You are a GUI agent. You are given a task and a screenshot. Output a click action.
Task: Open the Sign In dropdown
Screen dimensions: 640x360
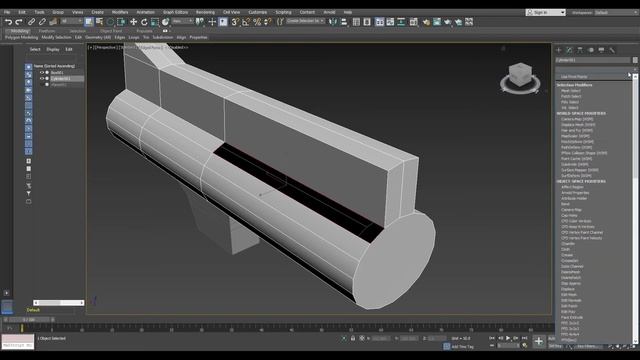546,13
